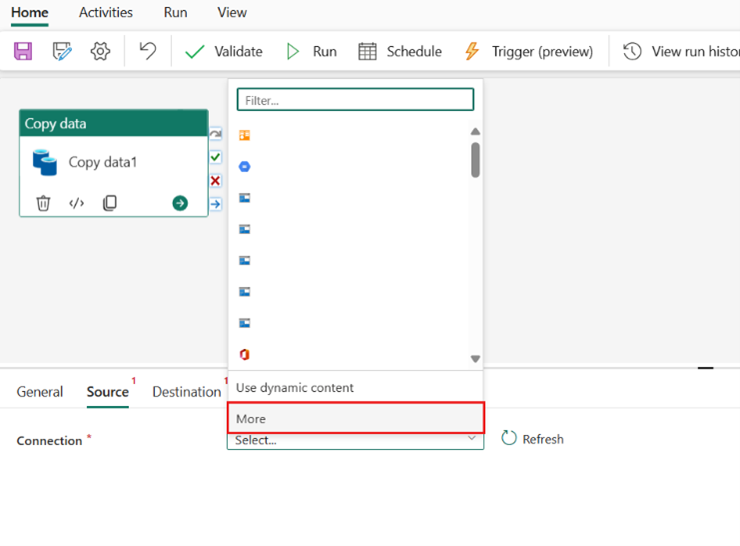Click the blue arrow completion output connector
Image resolution: width=740 pixels, height=546 pixels.
(x=215, y=204)
